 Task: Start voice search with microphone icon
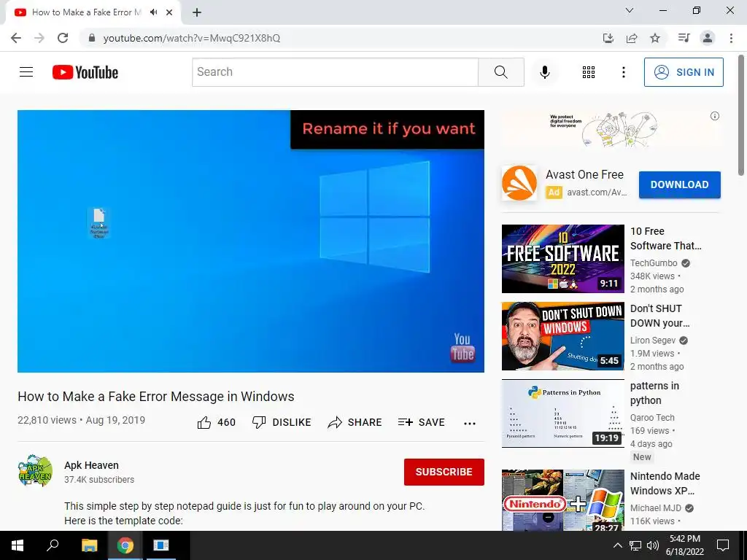click(x=544, y=72)
